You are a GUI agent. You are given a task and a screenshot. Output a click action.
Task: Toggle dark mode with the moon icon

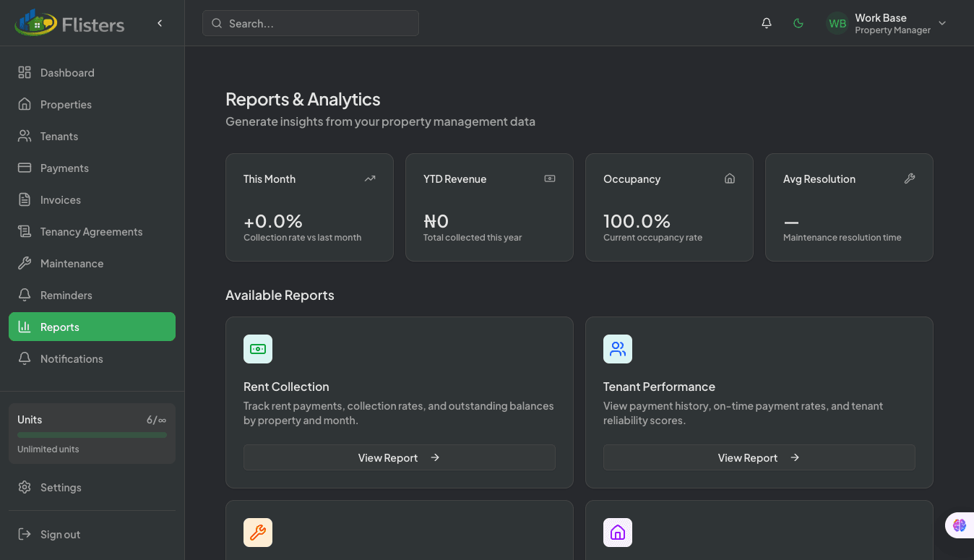click(798, 23)
